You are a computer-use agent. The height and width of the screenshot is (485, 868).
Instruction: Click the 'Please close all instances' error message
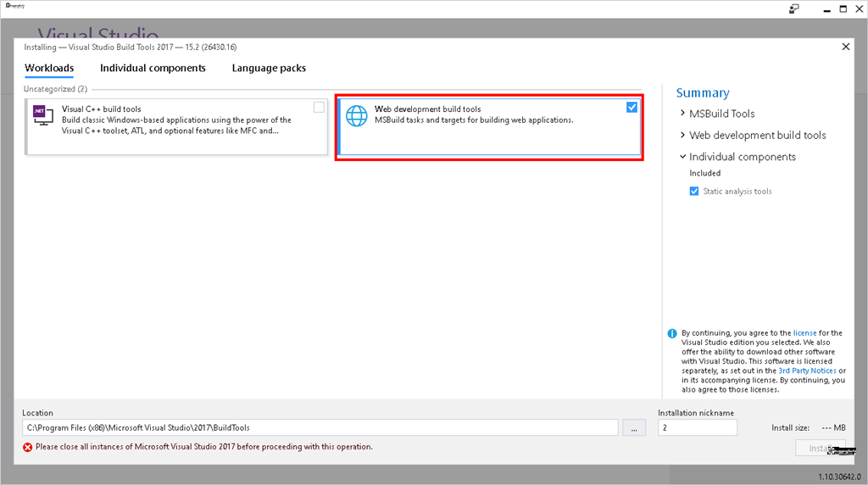click(x=204, y=447)
